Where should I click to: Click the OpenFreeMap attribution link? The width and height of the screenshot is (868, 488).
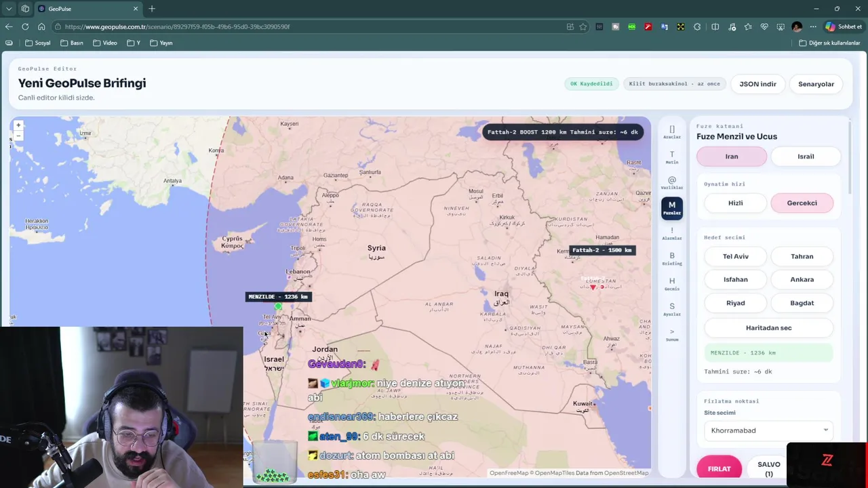(x=509, y=473)
